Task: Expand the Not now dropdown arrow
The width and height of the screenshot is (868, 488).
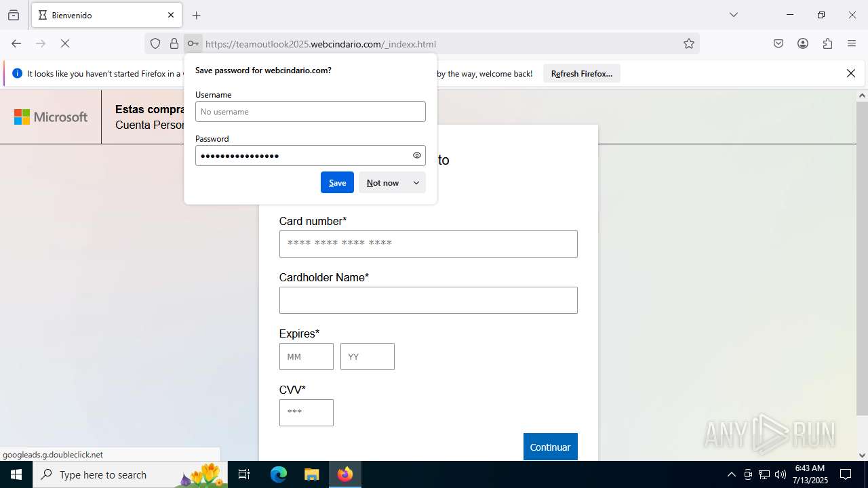Action: 416,182
